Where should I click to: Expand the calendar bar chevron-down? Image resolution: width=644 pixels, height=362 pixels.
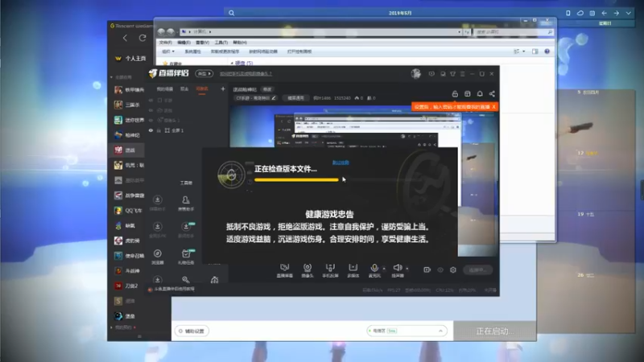pos(629,13)
